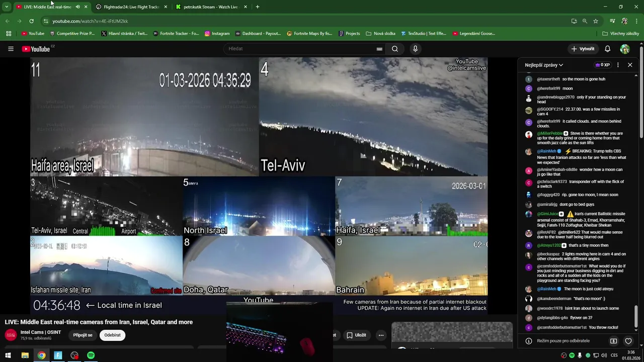644x362 pixels.
Task: Reload the page with the refresh icon
Action: click(31, 21)
